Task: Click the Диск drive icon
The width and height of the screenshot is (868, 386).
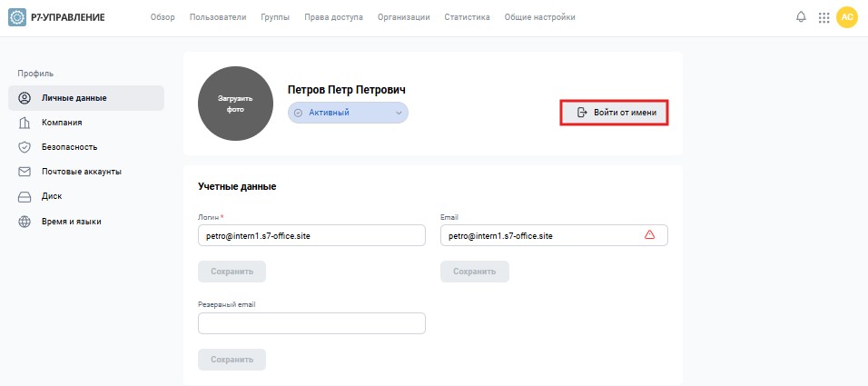Action: coord(25,196)
